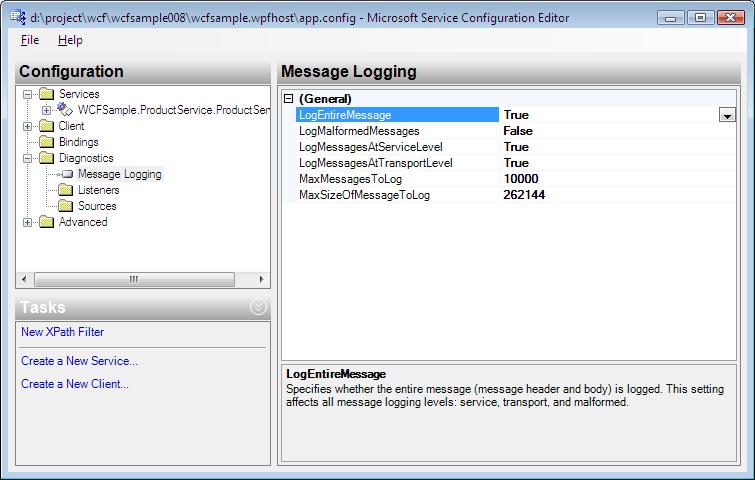Select the Client tree item
This screenshot has height=480, width=755.
tap(71, 126)
